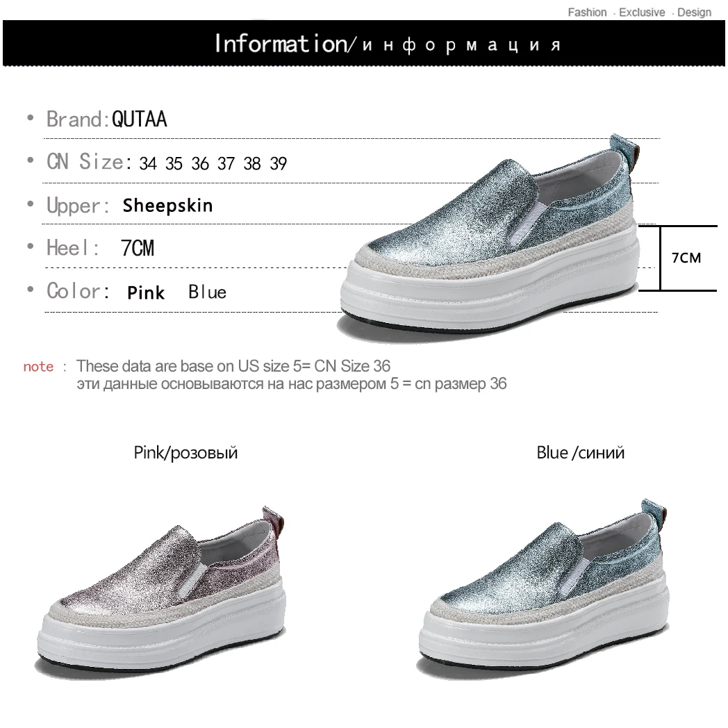
Task: Click the Fashion Exclusive Design tagline
Action: (639, 13)
